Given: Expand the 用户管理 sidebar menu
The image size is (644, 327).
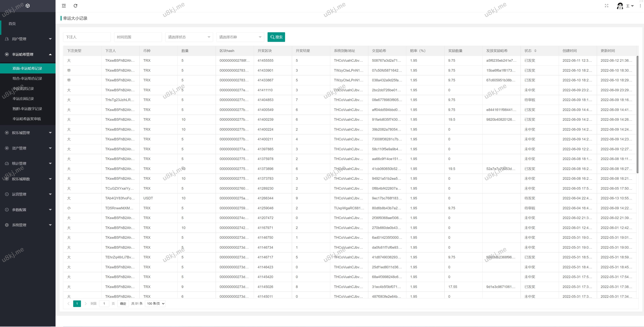Looking at the screenshot, I should point(27,39).
